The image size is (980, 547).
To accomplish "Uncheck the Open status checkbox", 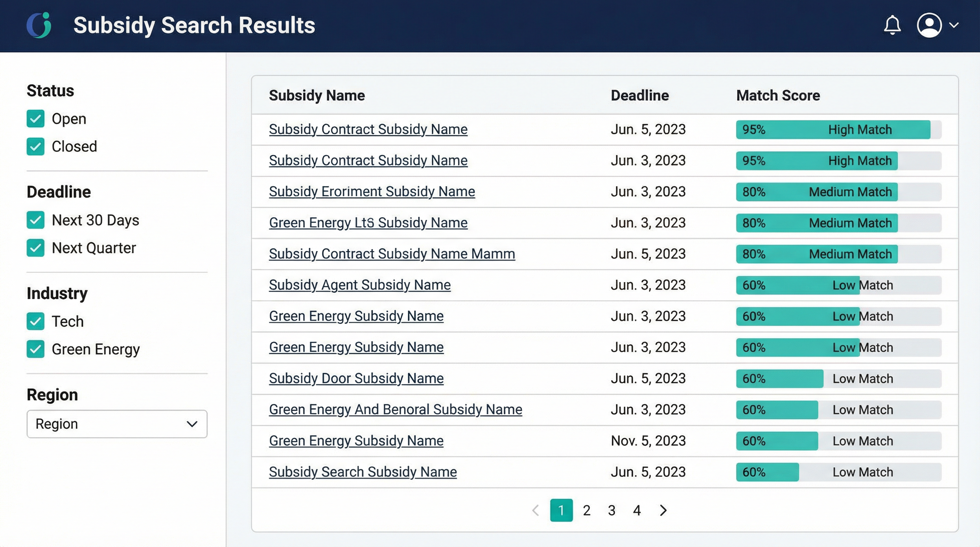I will click(x=35, y=119).
